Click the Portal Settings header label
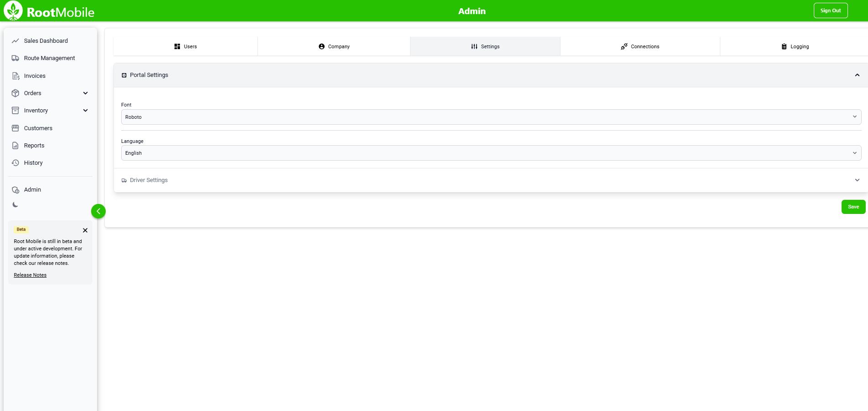Viewport: 868px width, 411px height. tap(149, 75)
